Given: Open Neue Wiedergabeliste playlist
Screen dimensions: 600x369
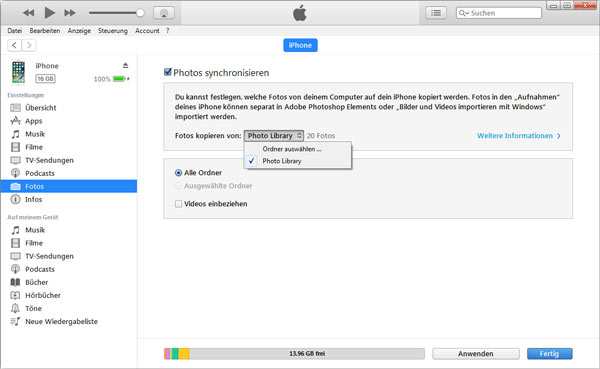Looking at the screenshot, I should pyautogui.click(x=69, y=322).
